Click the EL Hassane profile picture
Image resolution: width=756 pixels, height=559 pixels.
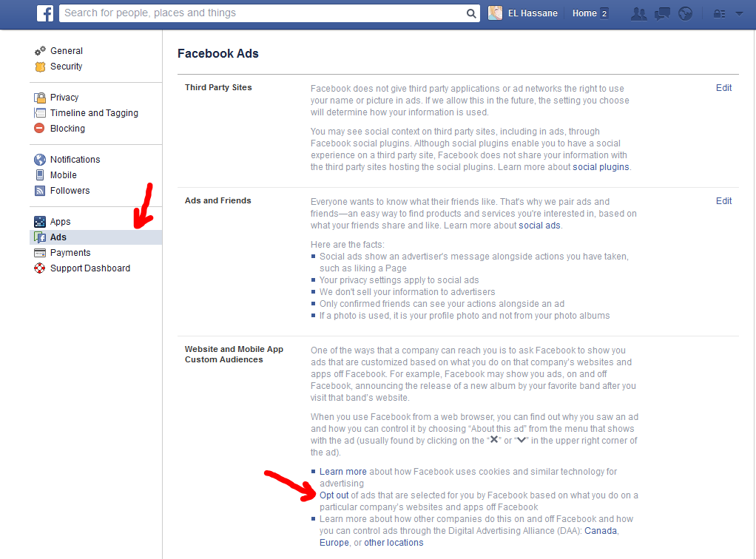495,13
